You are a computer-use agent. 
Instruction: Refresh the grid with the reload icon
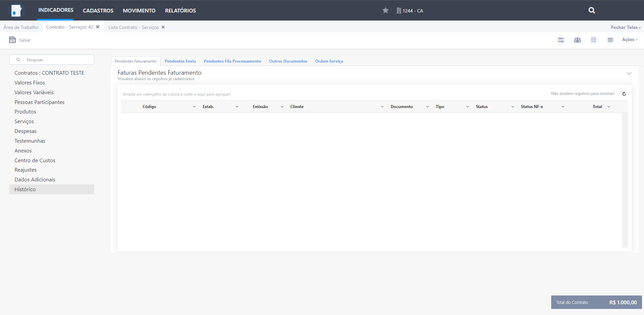(x=624, y=94)
